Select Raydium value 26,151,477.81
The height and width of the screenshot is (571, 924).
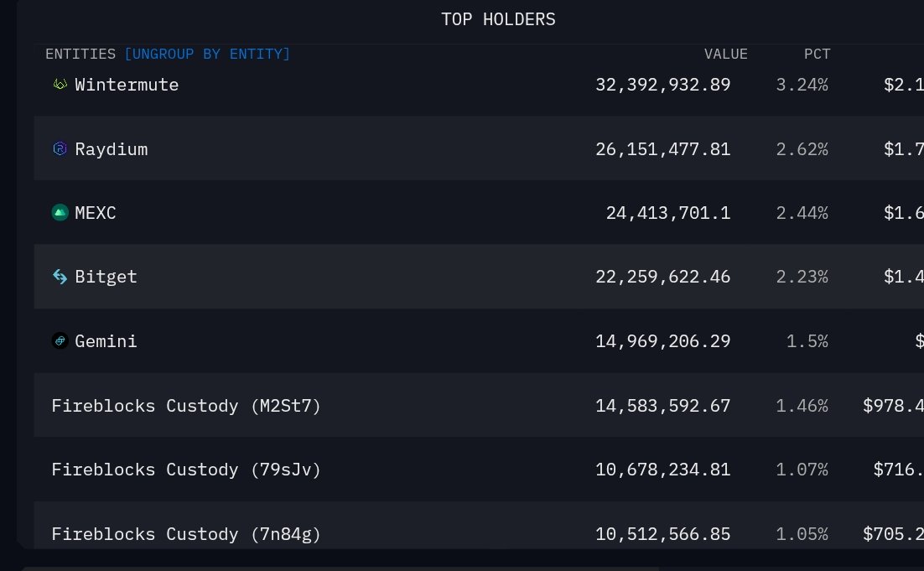coord(663,149)
